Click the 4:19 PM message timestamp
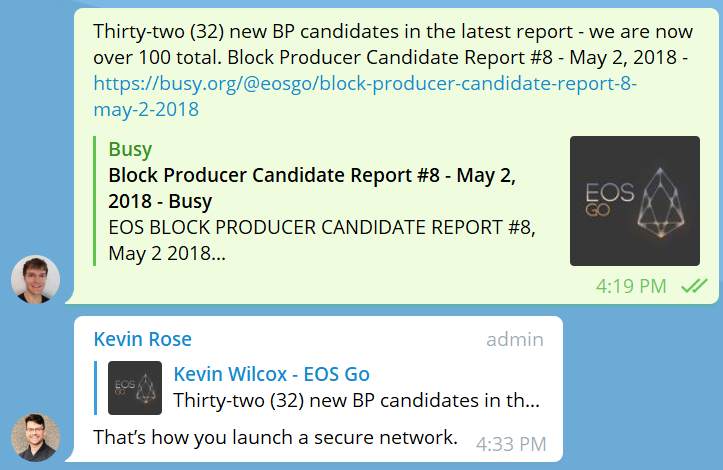723x470 pixels. click(631, 286)
